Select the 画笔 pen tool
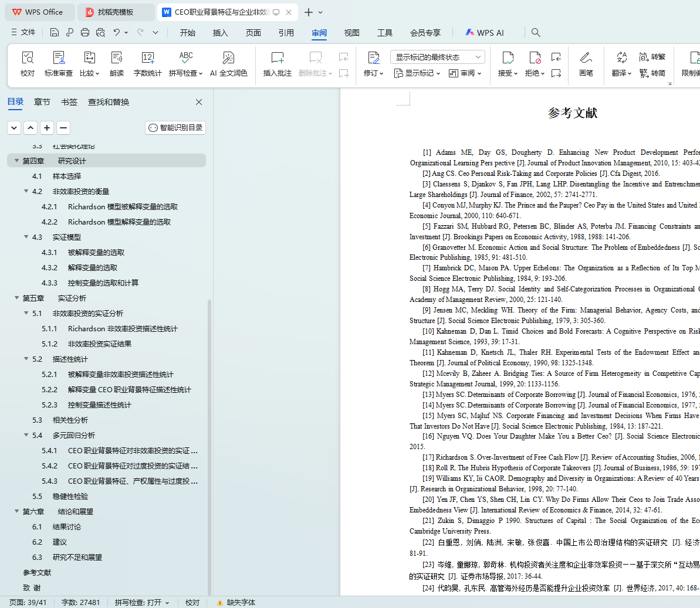The image size is (700, 608). pos(586,63)
